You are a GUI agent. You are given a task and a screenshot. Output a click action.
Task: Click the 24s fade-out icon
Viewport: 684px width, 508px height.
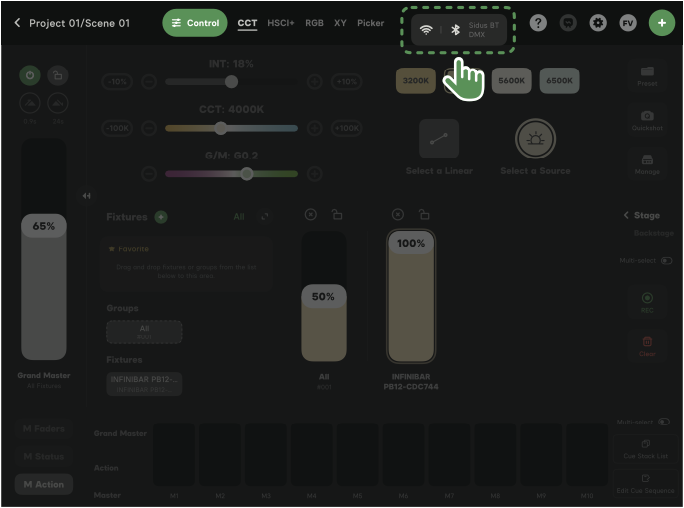(58, 103)
